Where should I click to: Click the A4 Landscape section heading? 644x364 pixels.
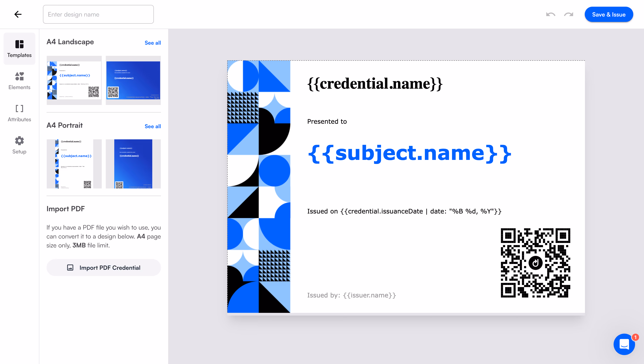[x=70, y=42]
